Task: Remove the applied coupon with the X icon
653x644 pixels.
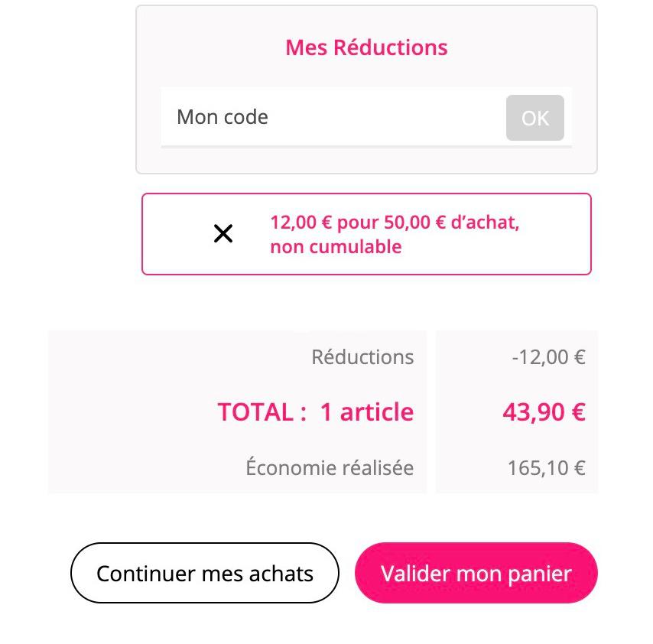Action: click(223, 233)
